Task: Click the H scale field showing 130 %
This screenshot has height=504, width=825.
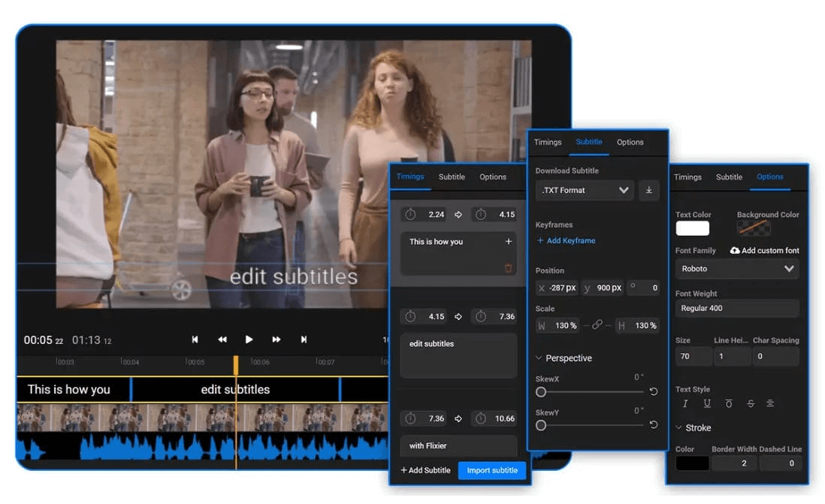Action: (x=637, y=326)
